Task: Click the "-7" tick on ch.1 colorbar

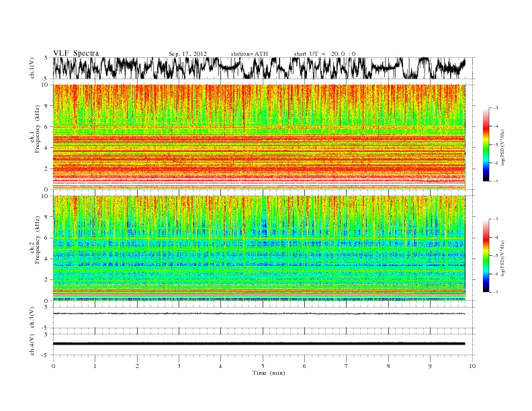Action: pos(496,181)
